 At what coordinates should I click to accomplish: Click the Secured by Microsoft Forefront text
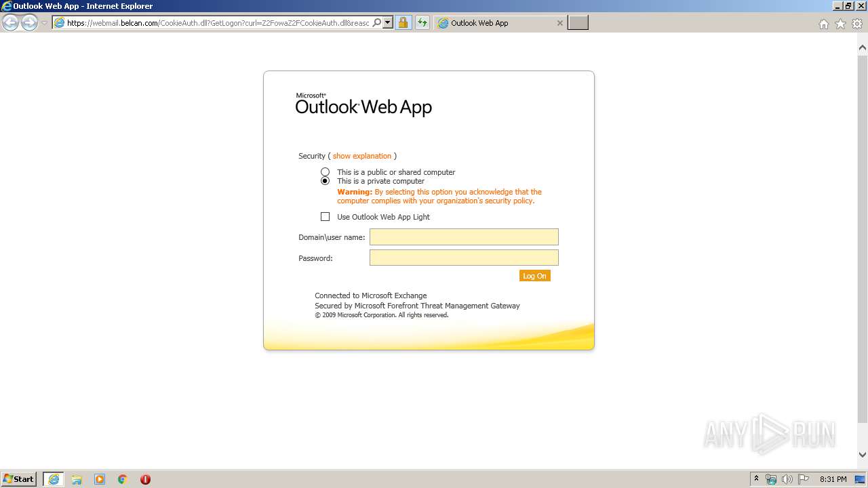417,306
